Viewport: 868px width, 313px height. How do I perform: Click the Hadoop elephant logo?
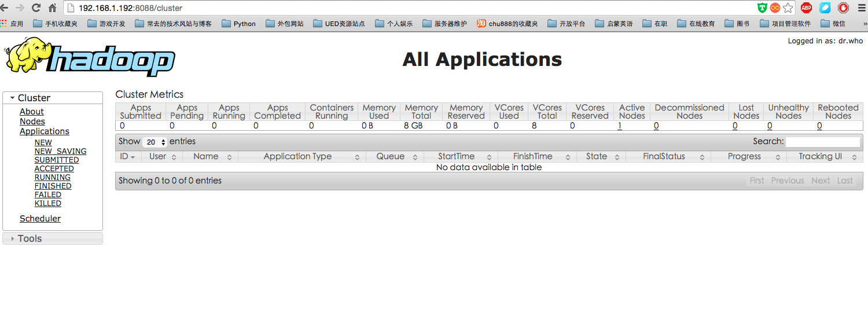(90, 57)
